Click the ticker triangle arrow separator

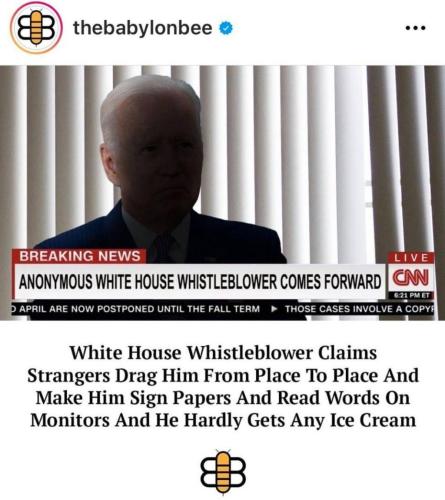point(274,309)
